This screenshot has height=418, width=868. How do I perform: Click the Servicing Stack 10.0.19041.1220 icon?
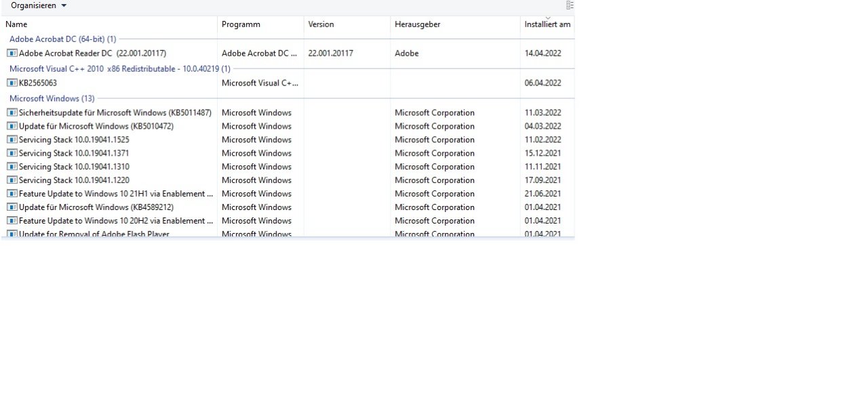[12, 180]
